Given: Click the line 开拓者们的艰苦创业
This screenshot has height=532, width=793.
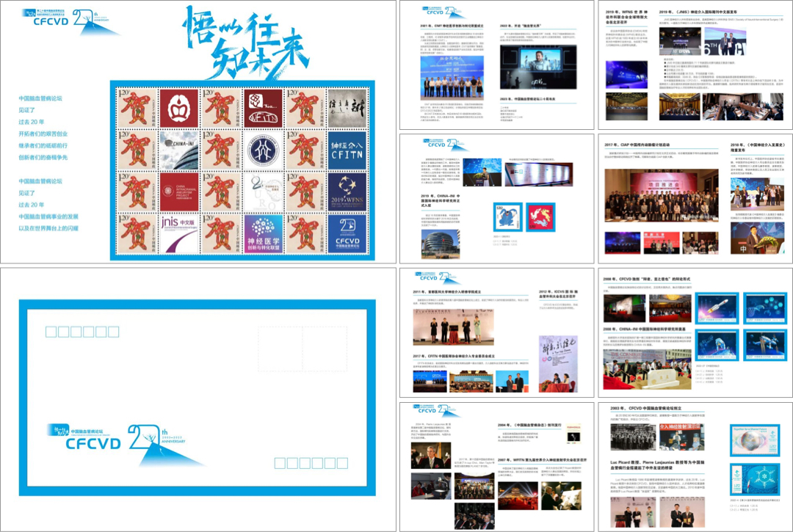Looking at the screenshot, I should pyautogui.click(x=43, y=134).
